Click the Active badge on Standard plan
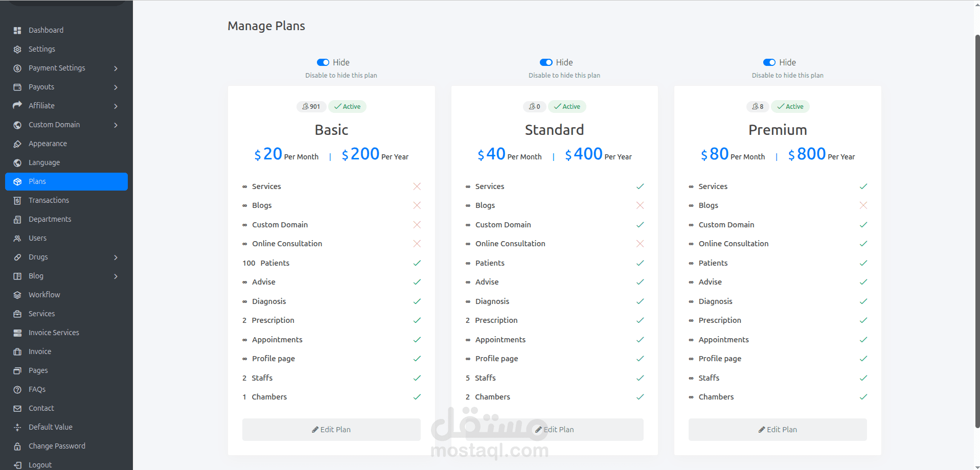This screenshot has height=470, width=980. click(567, 107)
